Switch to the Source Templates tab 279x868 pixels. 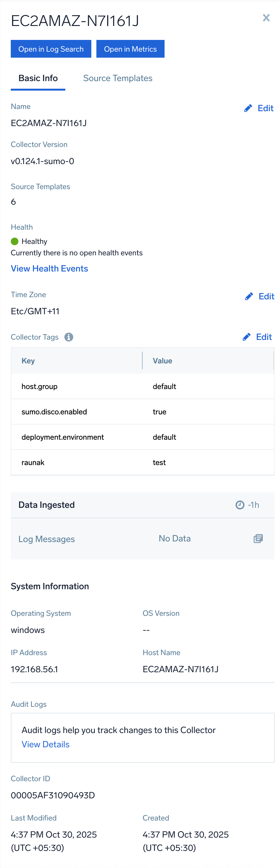point(117,78)
